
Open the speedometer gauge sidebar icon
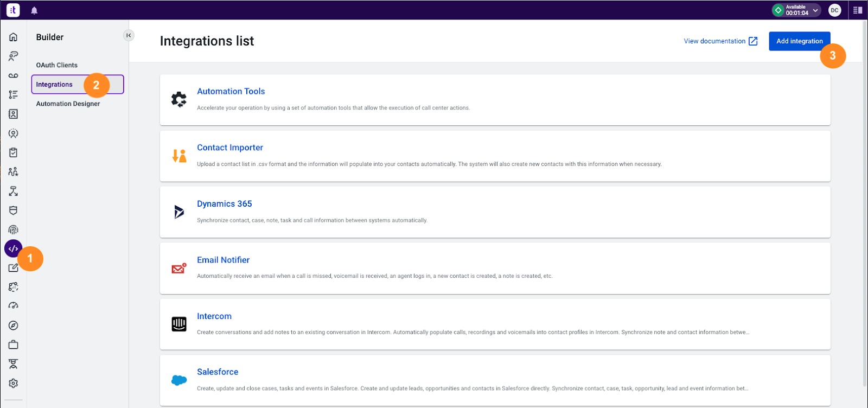point(13,306)
